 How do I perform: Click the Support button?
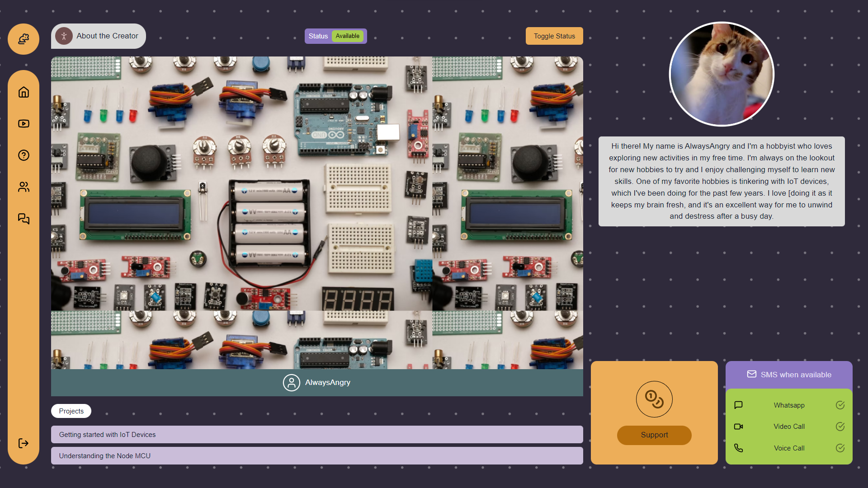click(654, 435)
